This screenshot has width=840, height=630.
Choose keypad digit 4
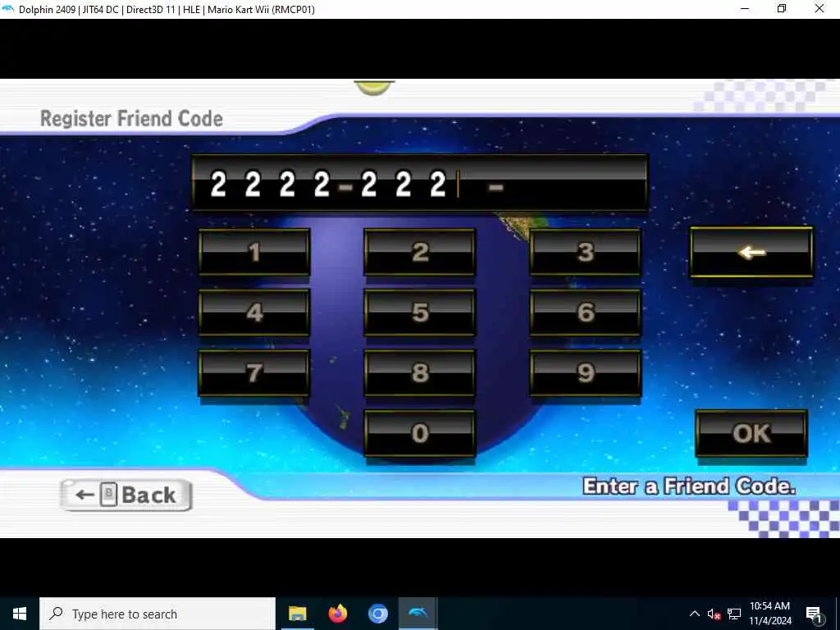(254, 313)
